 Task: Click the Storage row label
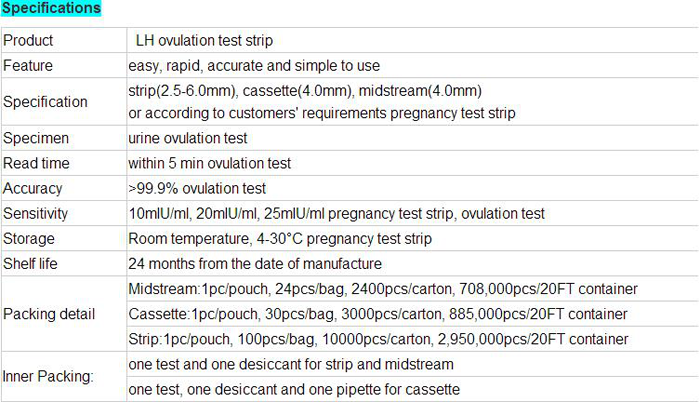(x=29, y=239)
